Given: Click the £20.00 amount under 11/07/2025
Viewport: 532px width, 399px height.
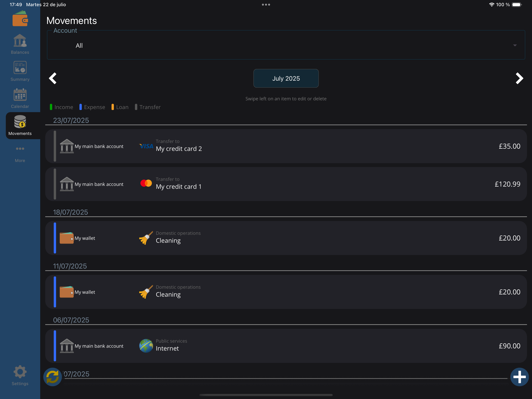Looking at the screenshot, I should coord(509,292).
